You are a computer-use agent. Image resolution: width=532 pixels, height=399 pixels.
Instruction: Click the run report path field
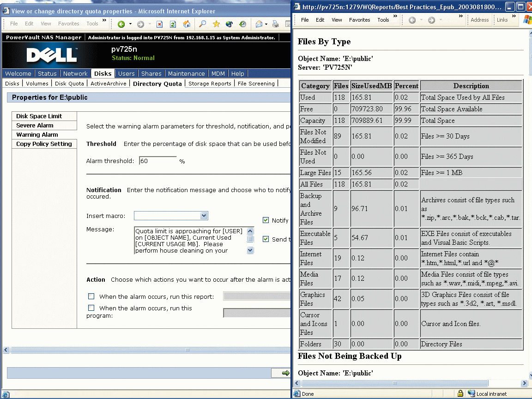coord(257,296)
